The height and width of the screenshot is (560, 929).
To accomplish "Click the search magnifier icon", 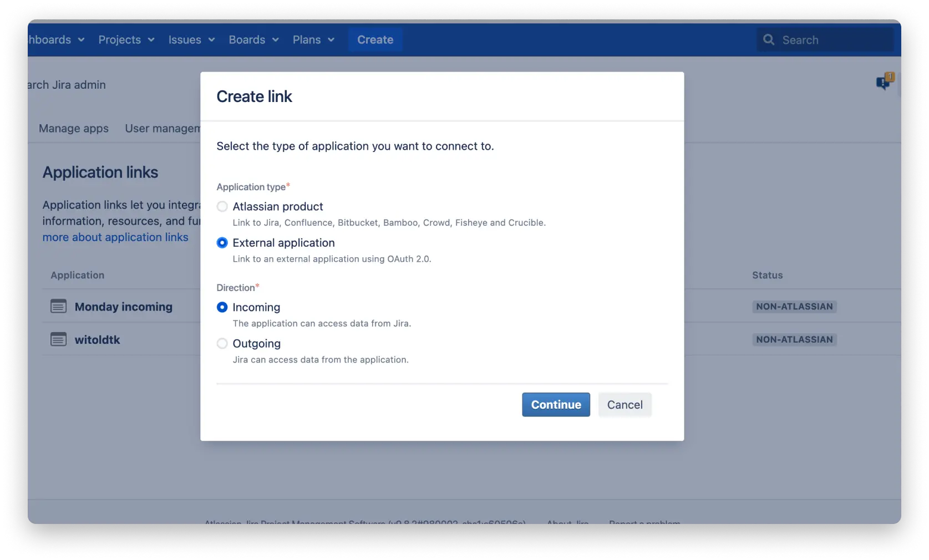I will pos(769,40).
